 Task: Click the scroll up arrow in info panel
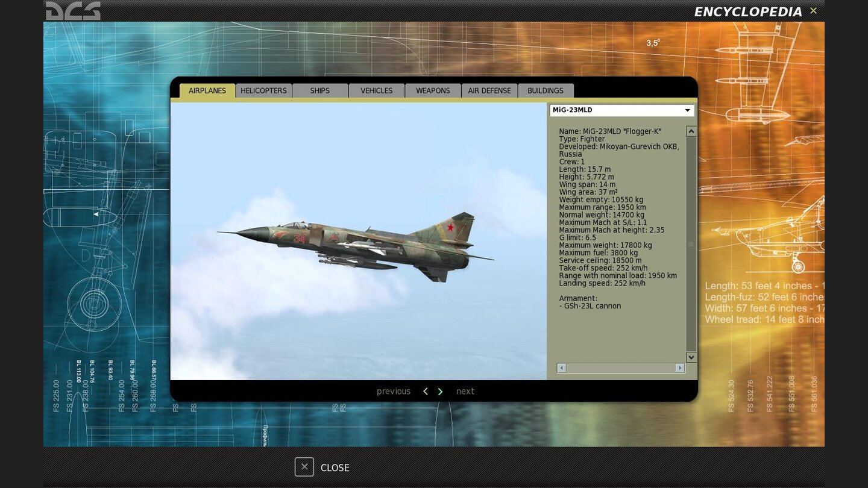coord(691,131)
